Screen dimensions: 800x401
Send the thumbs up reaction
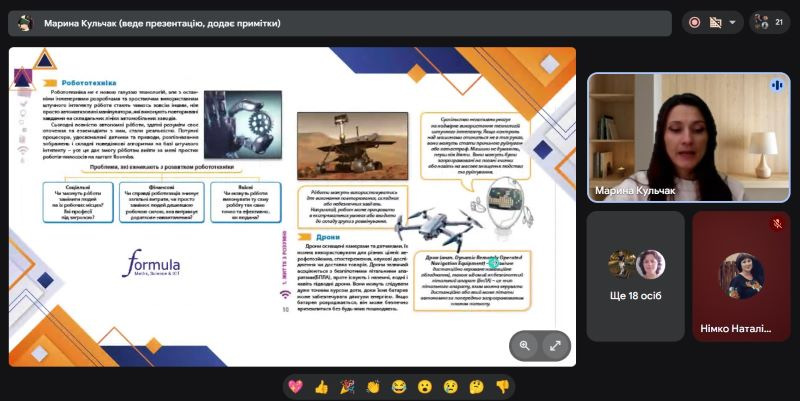pyautogui.click(x=321, y=386)
